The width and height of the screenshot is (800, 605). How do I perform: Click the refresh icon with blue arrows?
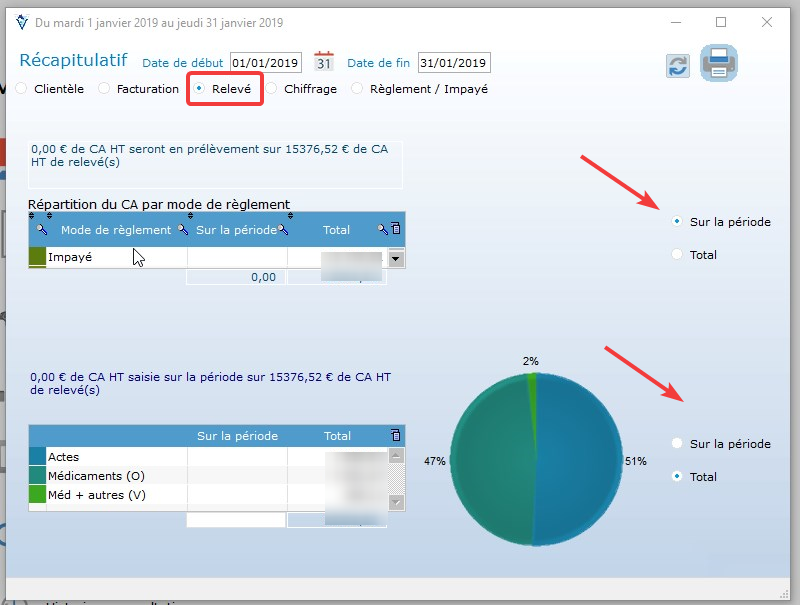click(x=678, y=66)
